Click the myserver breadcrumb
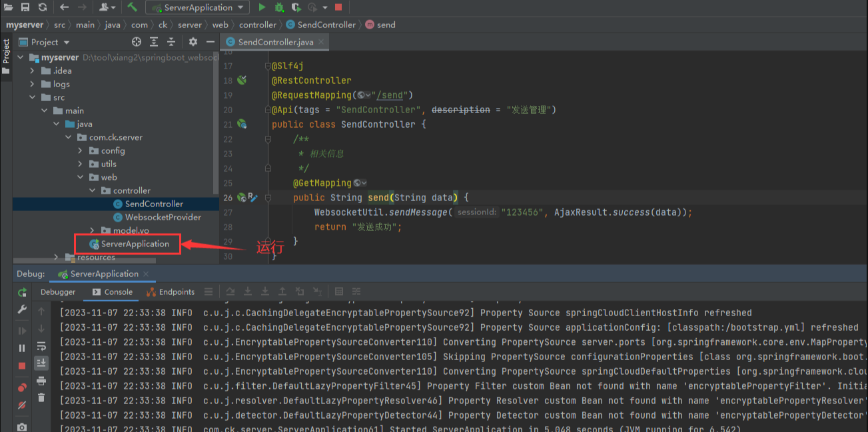Screen dimensions: 868x432 click(x=25, y=25)
